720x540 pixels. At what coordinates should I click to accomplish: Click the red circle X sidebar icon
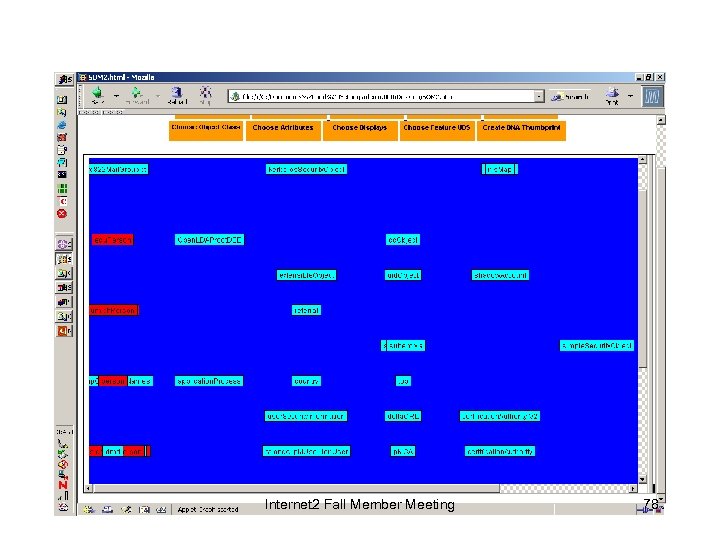click(62, 214)
